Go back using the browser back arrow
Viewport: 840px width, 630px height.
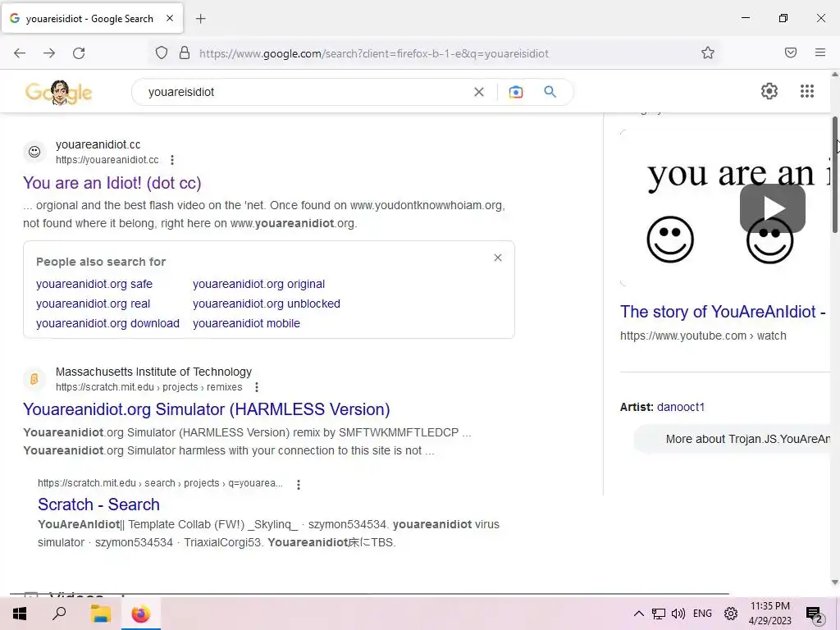coord(20,53)
